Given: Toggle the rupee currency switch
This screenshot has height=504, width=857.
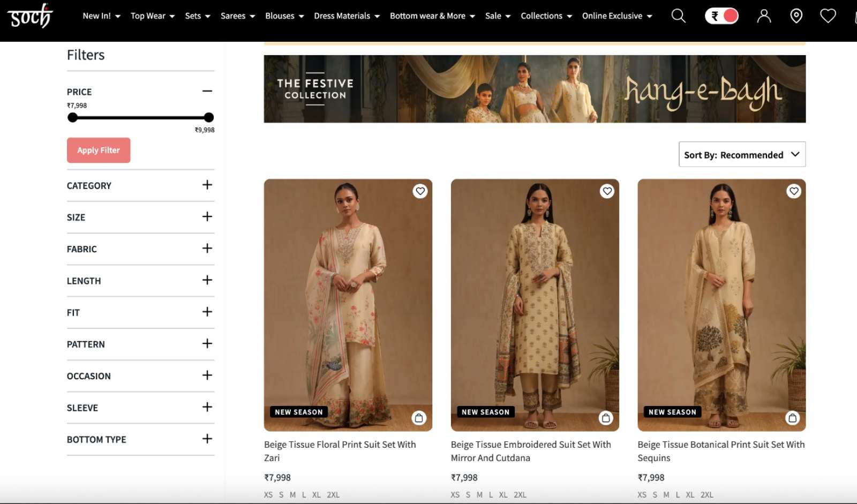Looking at the screenshot, I should [721, 16].
